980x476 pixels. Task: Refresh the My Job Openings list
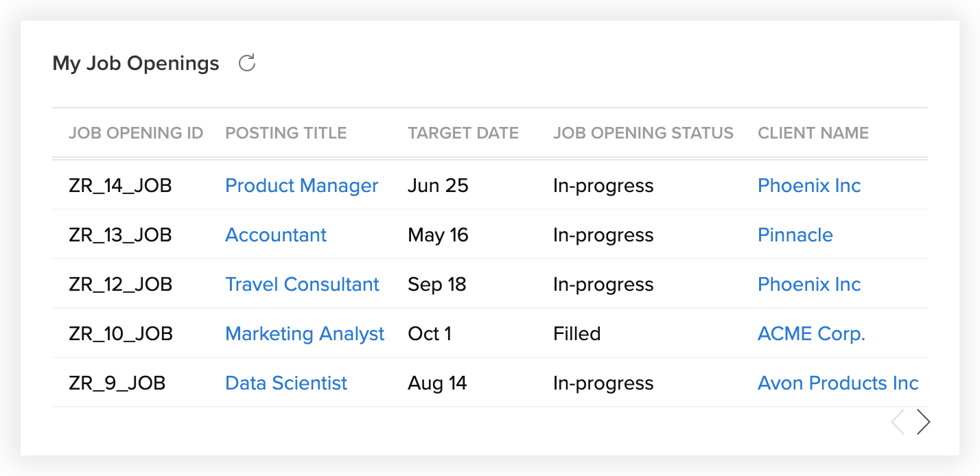(x=247, y=63)
